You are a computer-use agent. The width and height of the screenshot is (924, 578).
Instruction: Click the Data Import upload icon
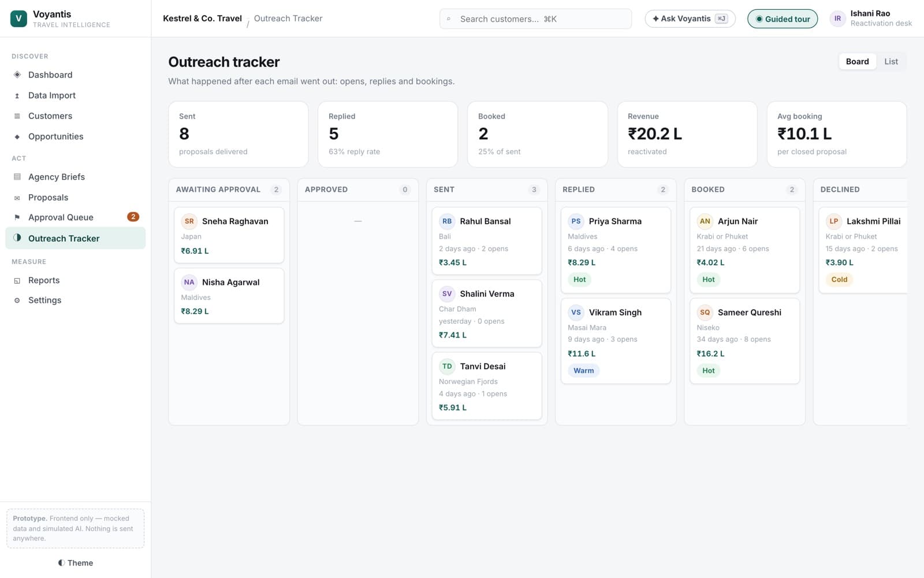coord(17,95)
